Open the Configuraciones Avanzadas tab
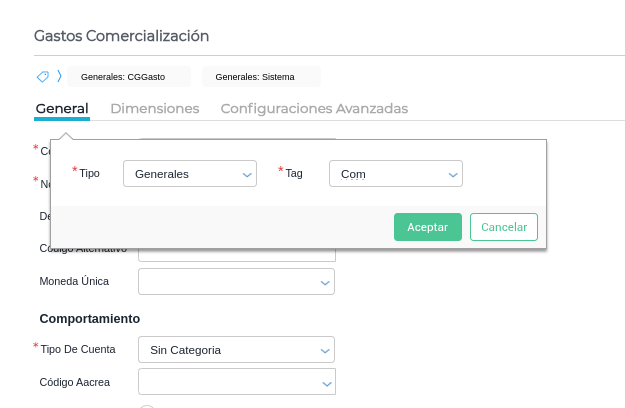This screenshot has width=625, height=408. click(x=314, y=108)
